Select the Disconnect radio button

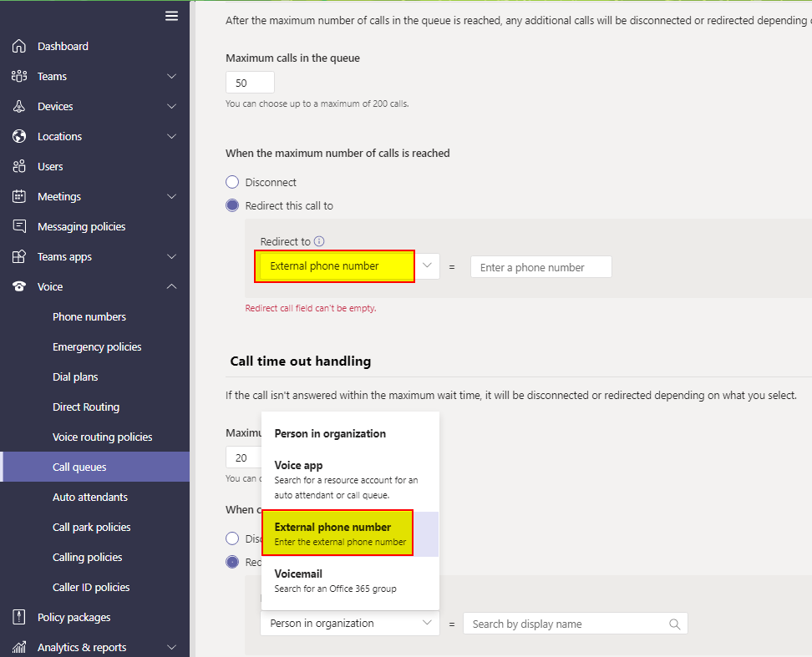pyautogui.click(x=232, y=182)
